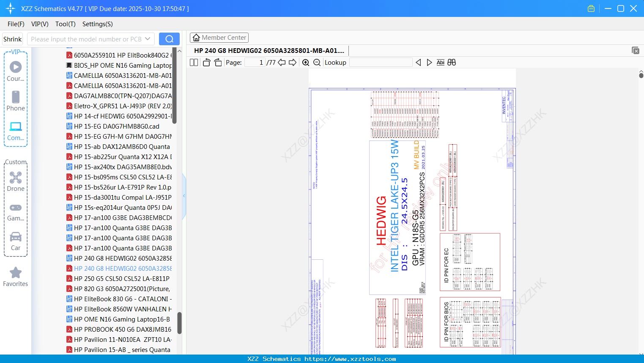
Task: Open HP 15-bs526ur LA-E791P file
Action: click(119, 187)
